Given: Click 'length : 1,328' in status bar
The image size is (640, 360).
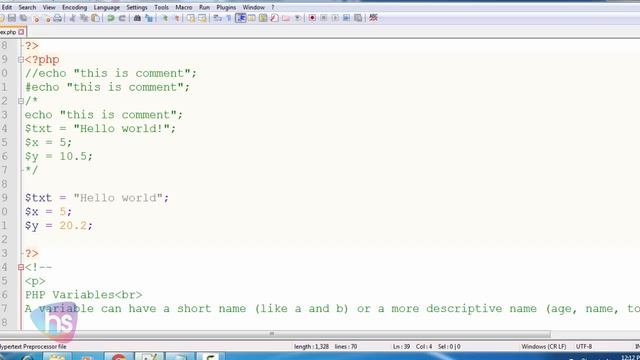Looking at the screenshot, I should point(311,347).
